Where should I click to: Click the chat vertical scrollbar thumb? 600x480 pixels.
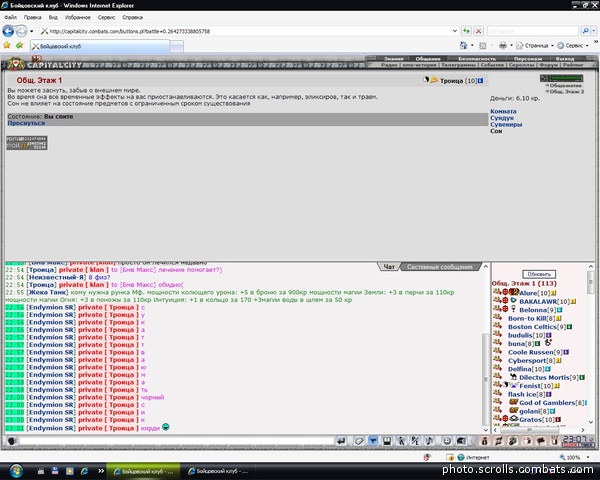486,378
